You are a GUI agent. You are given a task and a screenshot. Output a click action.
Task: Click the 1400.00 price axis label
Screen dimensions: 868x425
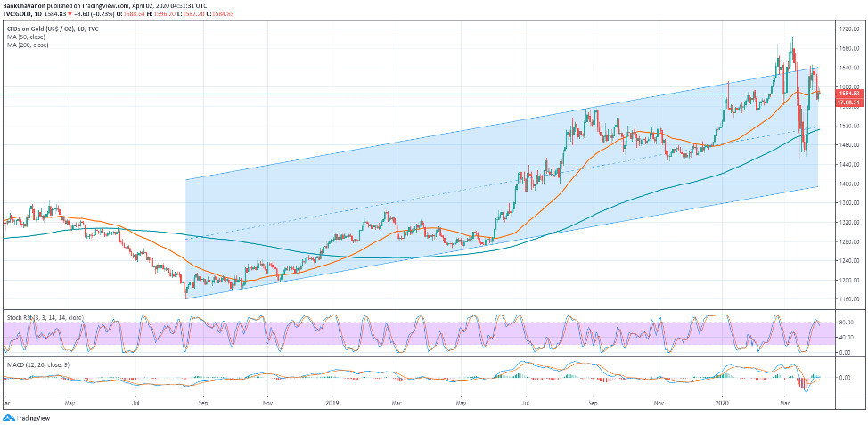tap(848, 184)
